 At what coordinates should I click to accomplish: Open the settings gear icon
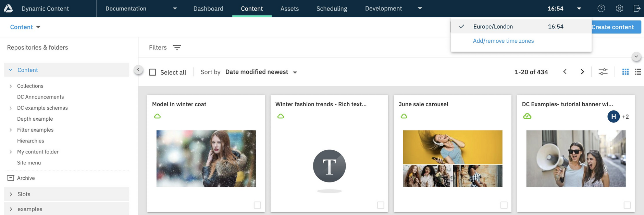(x=619, y=9)
